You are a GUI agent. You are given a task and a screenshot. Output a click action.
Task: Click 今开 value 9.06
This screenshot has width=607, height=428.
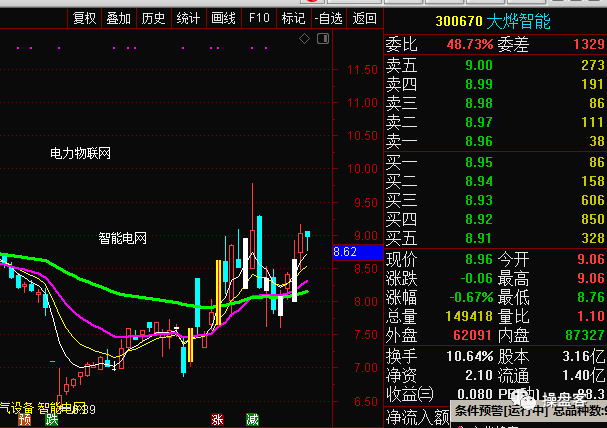[591, 259]
